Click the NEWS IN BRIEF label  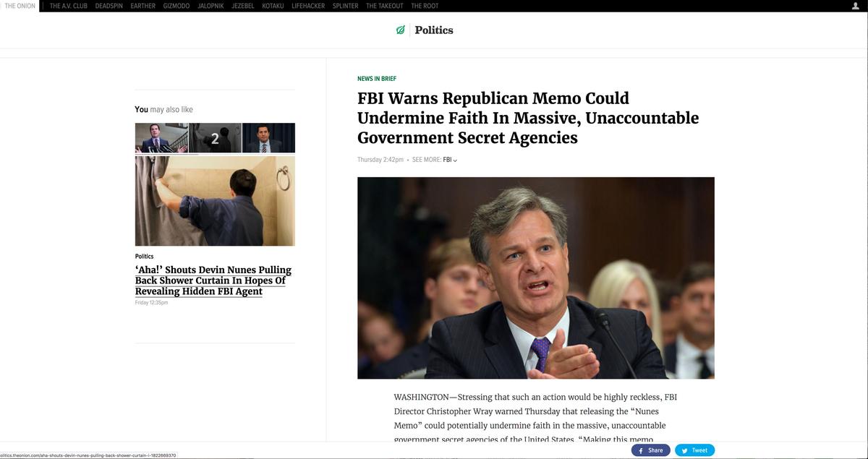tap(376, 78)
